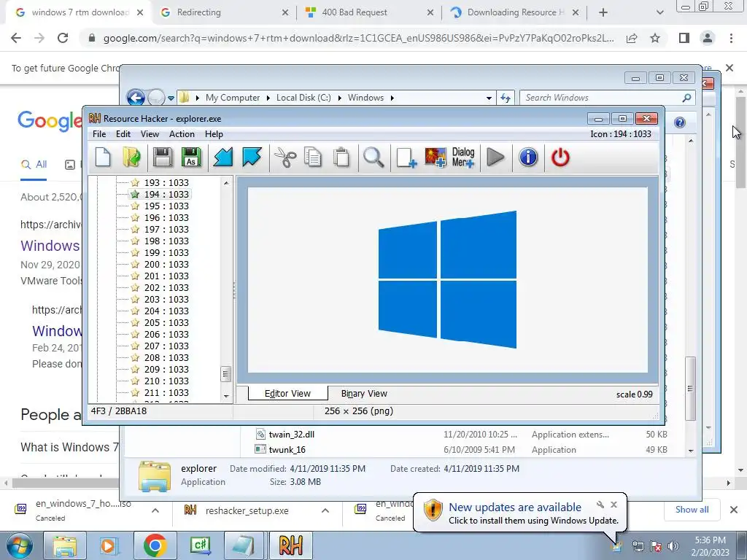Click the resource tree scrollbar thumb
Screen dimensions: 747x560
click(226, 374)
